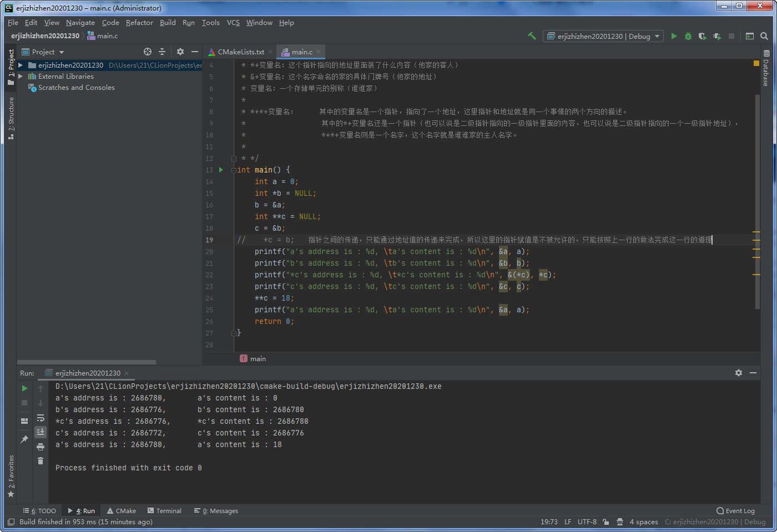
Task: Open the CMake tool window
Action: (122, 511)
